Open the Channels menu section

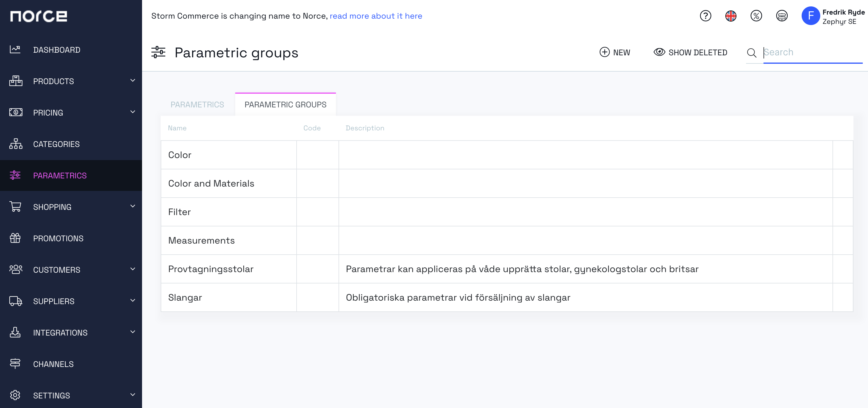(53, 364)
